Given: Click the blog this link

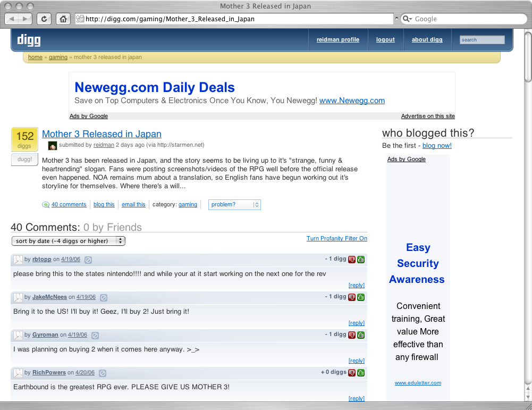Looking at the screenshot, I should tap(104, 204).
